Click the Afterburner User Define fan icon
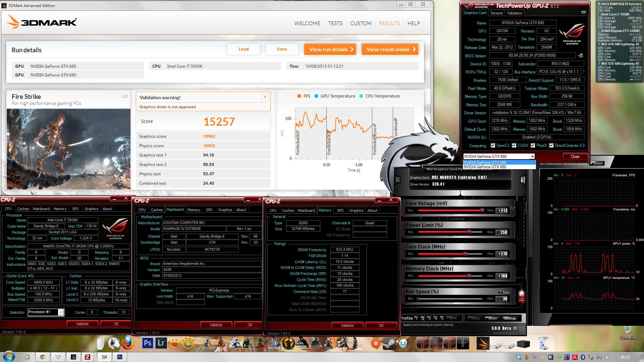Screen dimensions: 644x362 522,297
